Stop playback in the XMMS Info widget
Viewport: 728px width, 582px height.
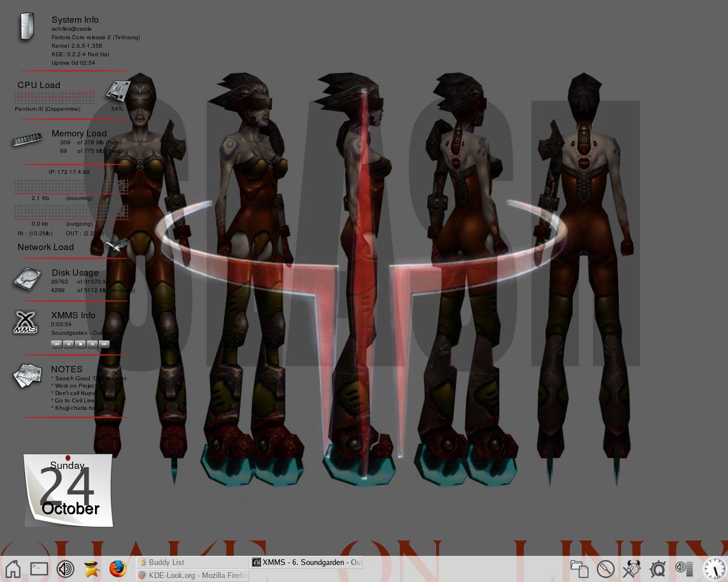coord(80,344)
